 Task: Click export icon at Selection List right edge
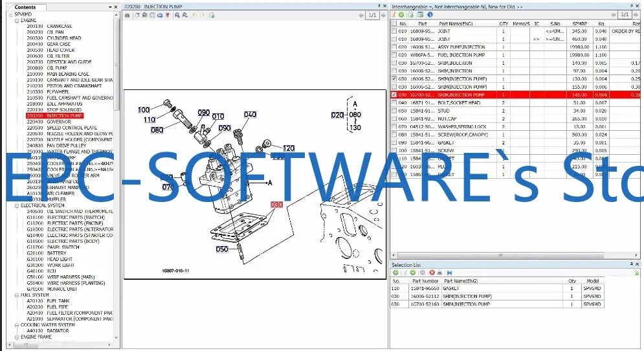point(637,273)
